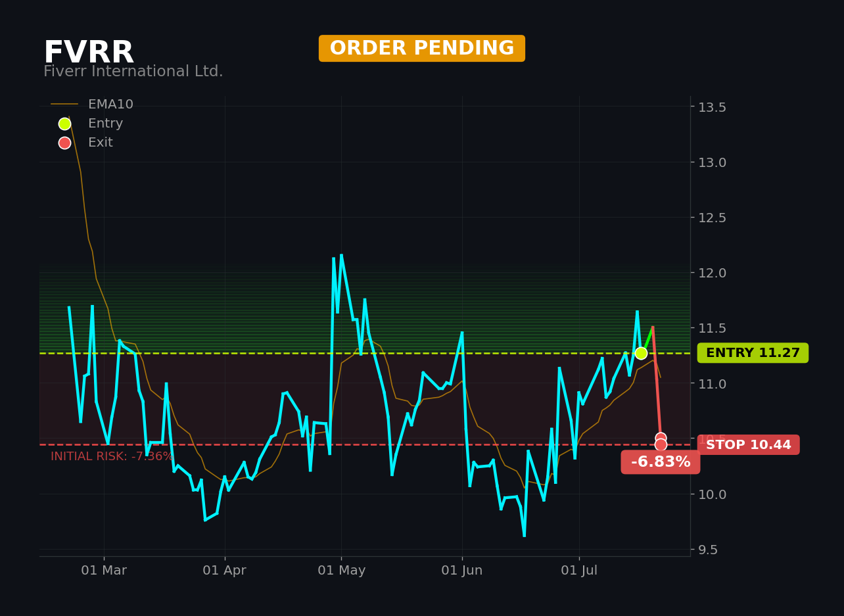Image resolution: width=844 pixels, height=616 pixels.
Task: Click the INITIAL RISK: -7.36% text
Action: click(112, 456)
